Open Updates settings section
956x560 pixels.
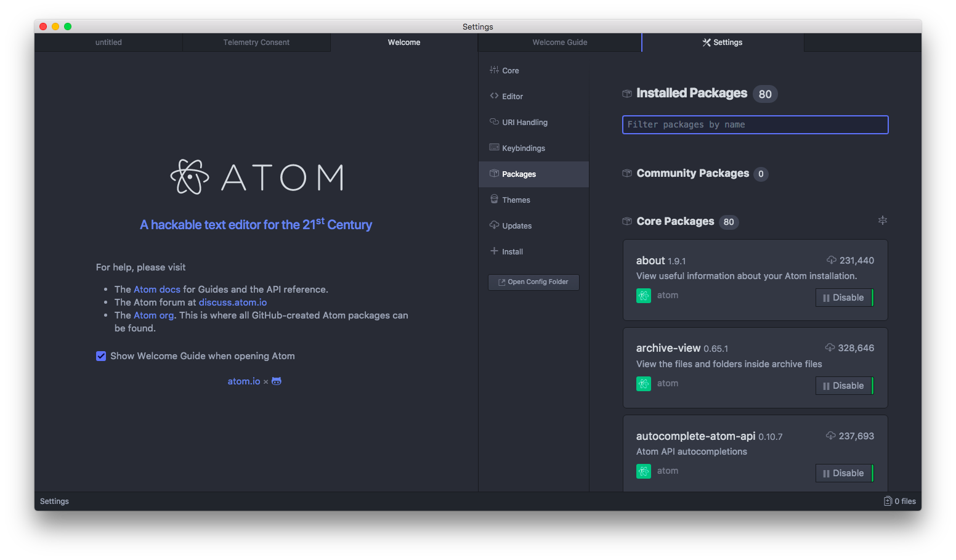click(x=533, y=225)
